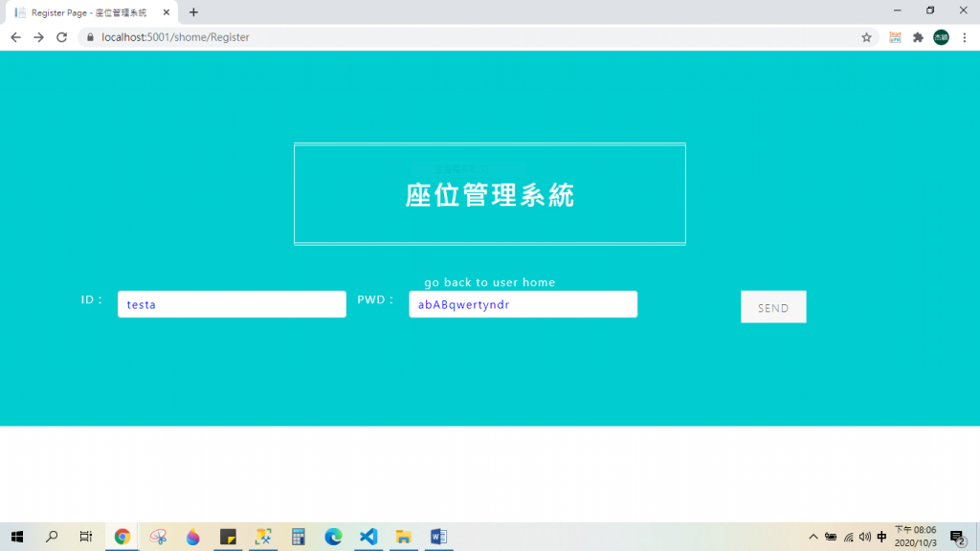Image resolution: width=980 pixels, height=551 pixels.
Task: Click the SEND button
Action: click(x=773, y=307)
